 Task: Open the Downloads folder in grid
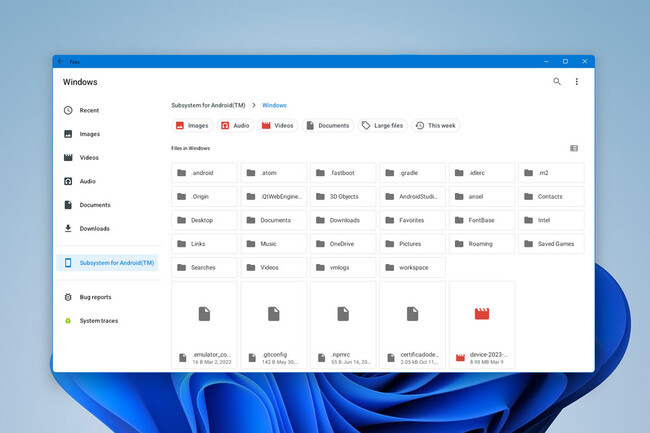pyautogui.click(x=343, y=220)
